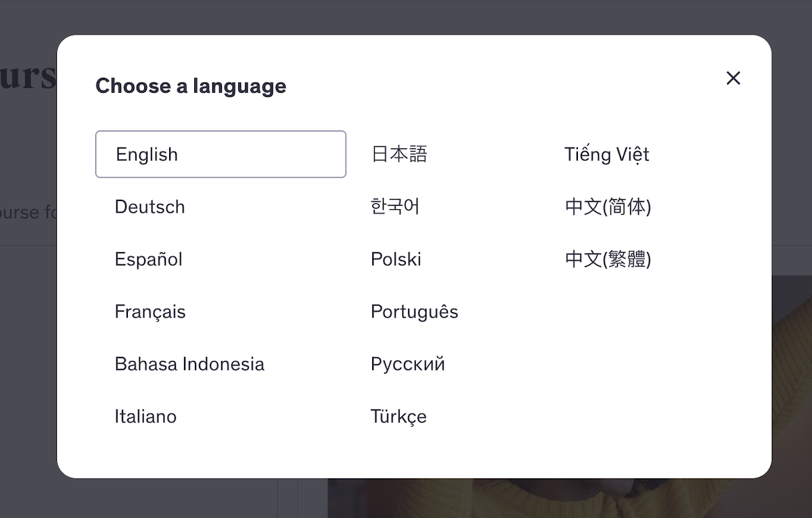
Task: Select 日本語 (Japanese) language
Action: [399, 154]
